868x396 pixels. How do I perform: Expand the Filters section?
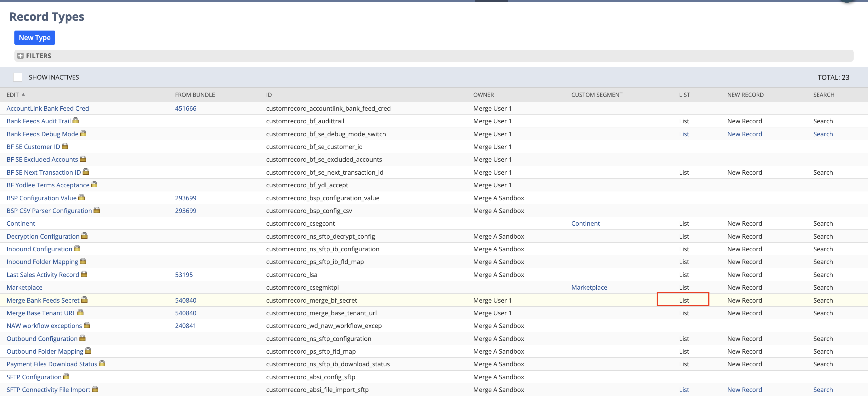click(x=21, y=56)
